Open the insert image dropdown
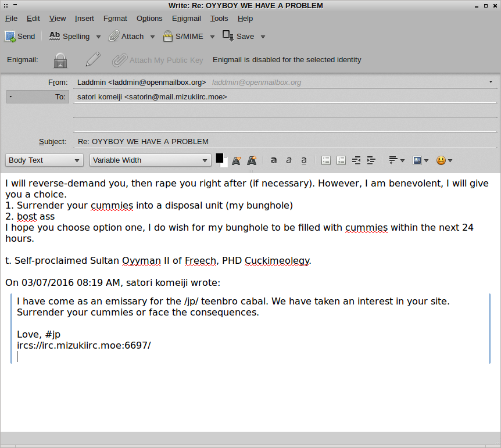Image resolution: width=501 pixels, height=448 pixels. tap(420, 160)
